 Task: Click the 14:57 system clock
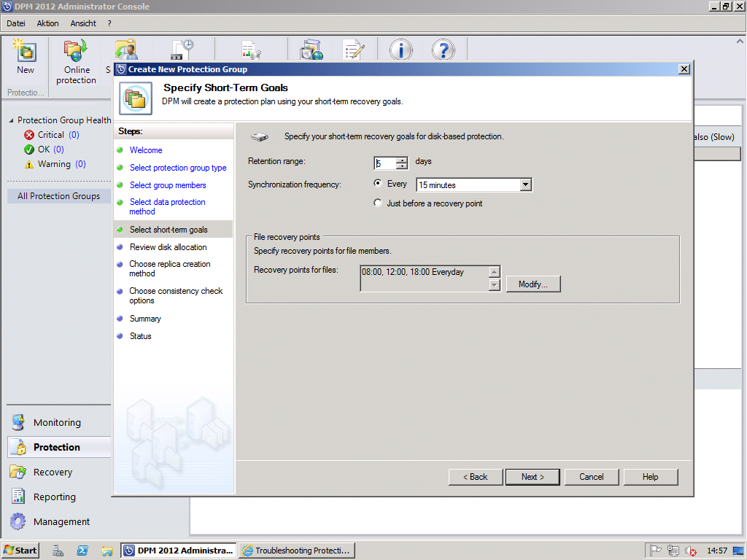(x=717, y=551)
